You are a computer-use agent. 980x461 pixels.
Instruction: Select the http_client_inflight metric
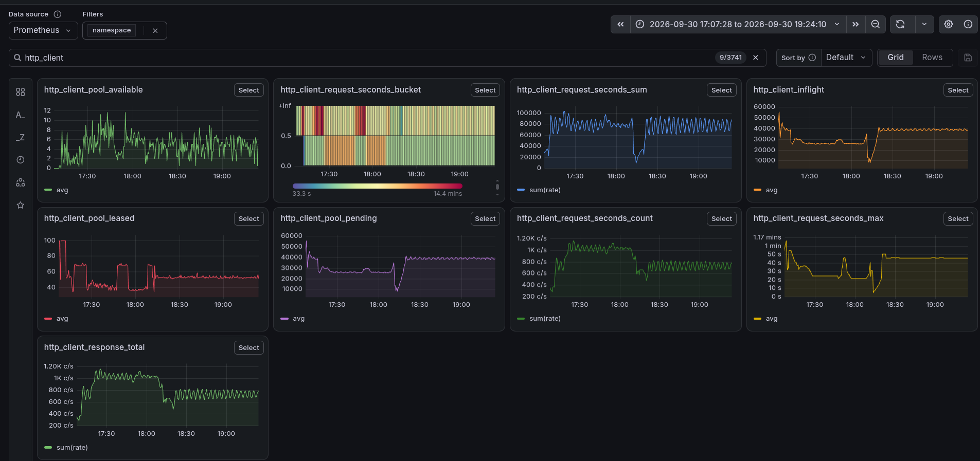[x=958, y=90]
